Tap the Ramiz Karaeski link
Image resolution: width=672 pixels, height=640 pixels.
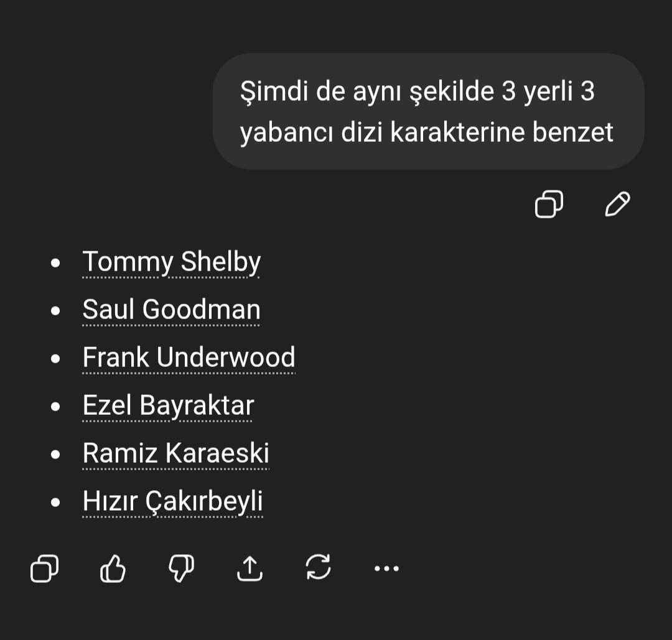click(x=175, y=453)
